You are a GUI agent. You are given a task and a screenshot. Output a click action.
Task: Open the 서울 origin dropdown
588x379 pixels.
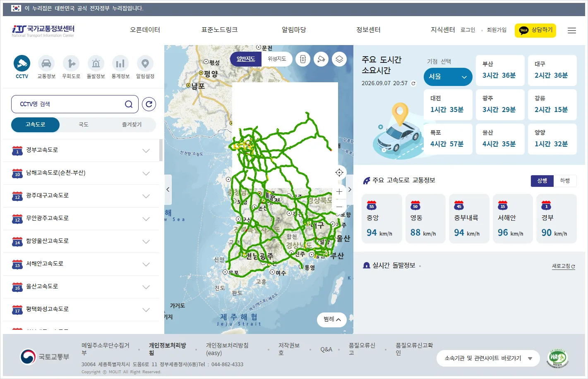tap(448, 77)
